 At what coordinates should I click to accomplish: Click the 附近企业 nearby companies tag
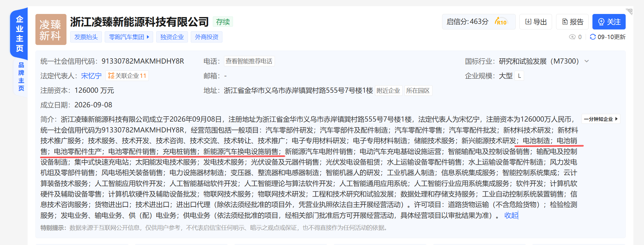388,91
